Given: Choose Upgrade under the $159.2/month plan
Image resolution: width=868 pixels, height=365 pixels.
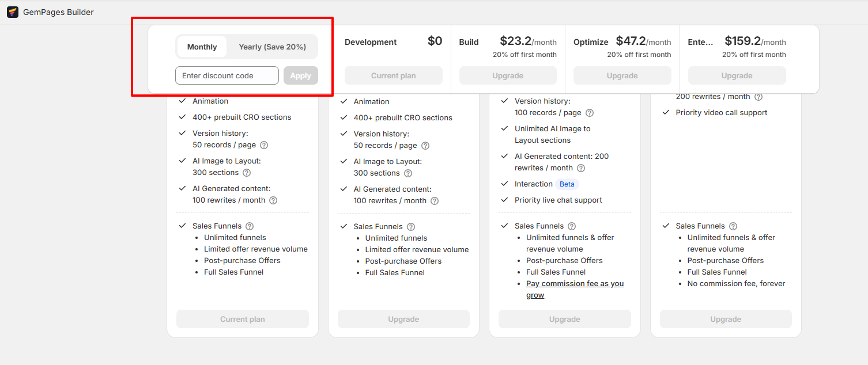Looking at the screenshot, I should click(737, 75).
